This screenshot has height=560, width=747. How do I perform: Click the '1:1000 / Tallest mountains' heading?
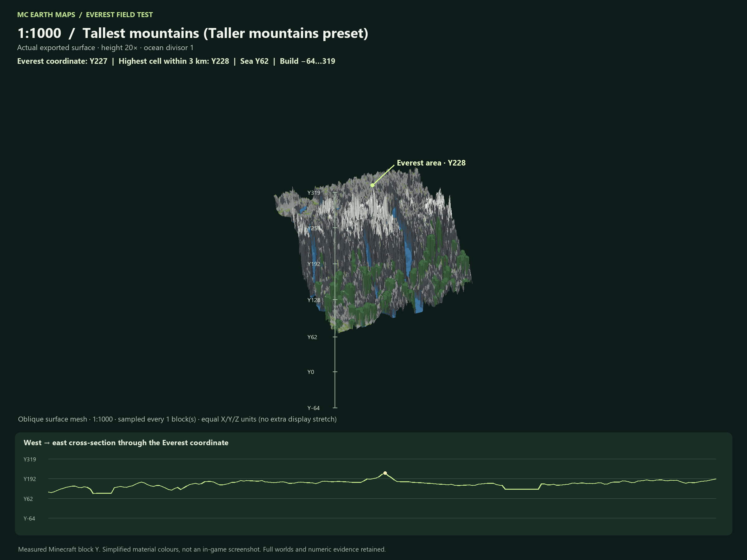193,33
